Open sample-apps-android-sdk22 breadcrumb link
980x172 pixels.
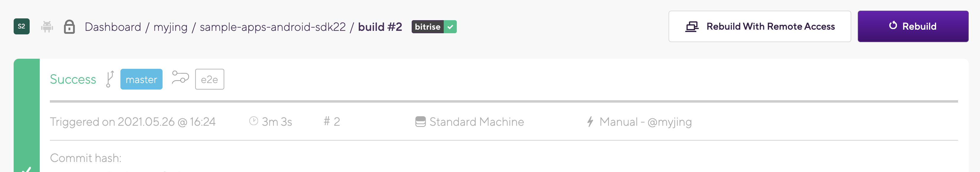point(272,27)
